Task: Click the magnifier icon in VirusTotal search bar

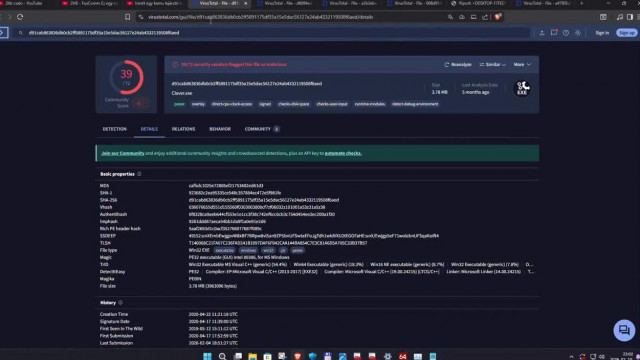Action: (x=20, y=33)
